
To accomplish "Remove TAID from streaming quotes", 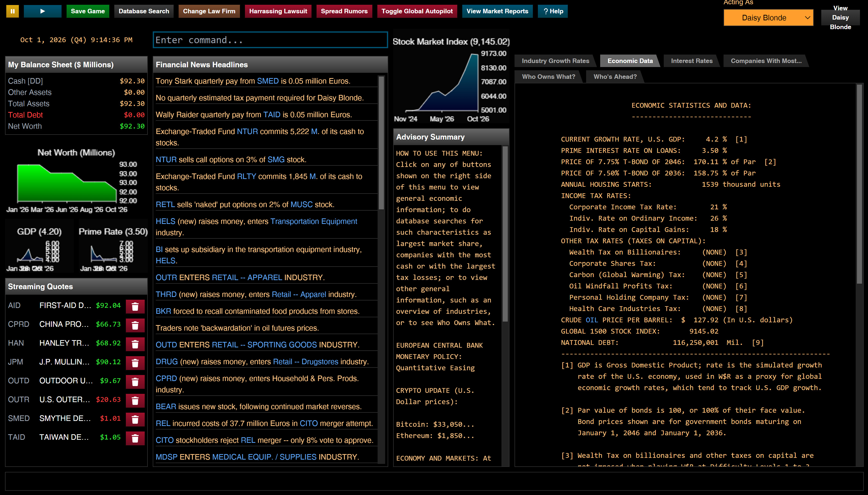I will (x=135, y=438).
